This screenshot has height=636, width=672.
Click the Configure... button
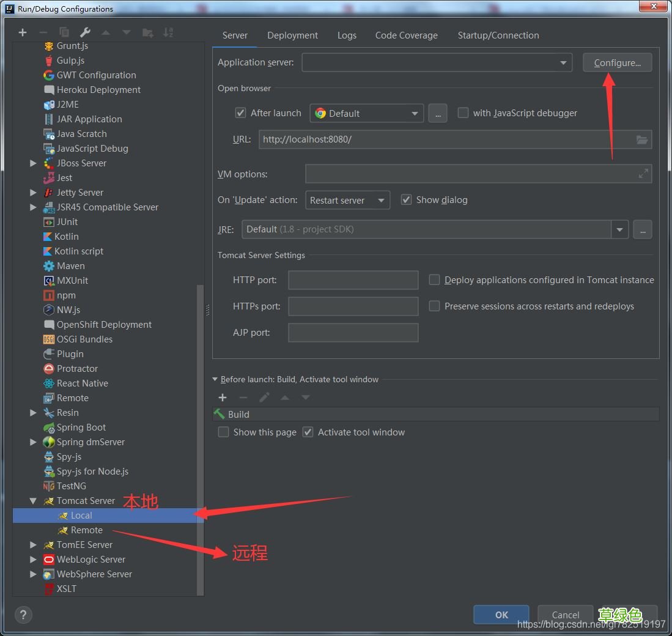click(617, 62)
